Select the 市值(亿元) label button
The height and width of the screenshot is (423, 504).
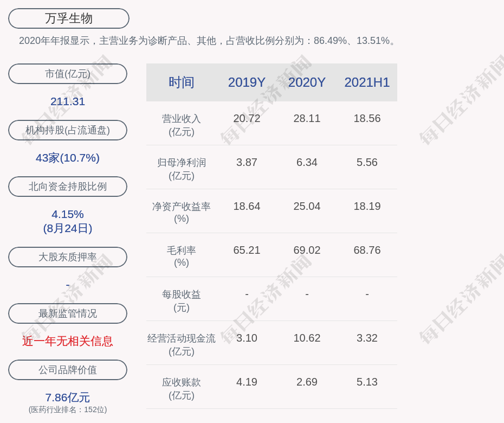68,74
